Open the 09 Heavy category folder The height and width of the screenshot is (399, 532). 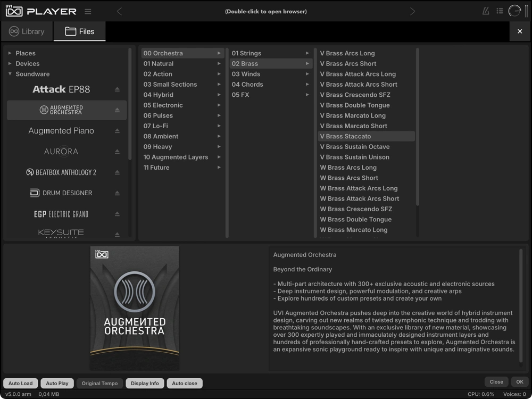(x=182, y=147)
